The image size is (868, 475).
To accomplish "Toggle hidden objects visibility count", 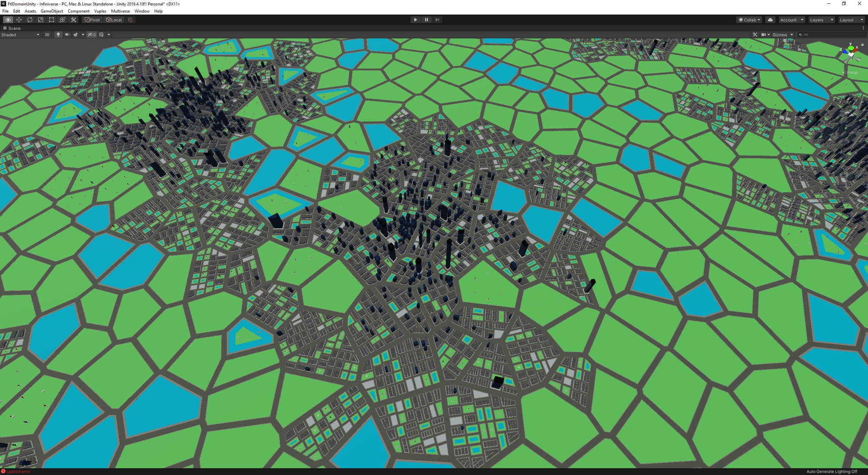I will (x=92, y=35).
